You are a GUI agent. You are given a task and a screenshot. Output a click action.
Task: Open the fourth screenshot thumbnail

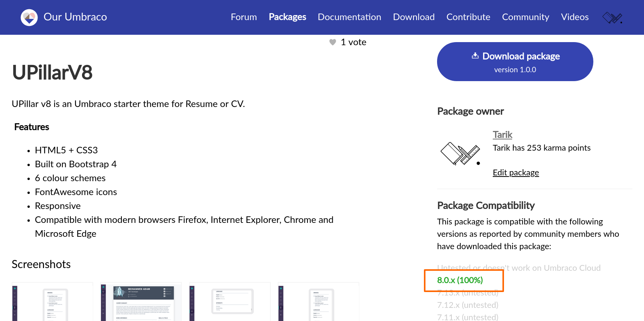[318, 302]
